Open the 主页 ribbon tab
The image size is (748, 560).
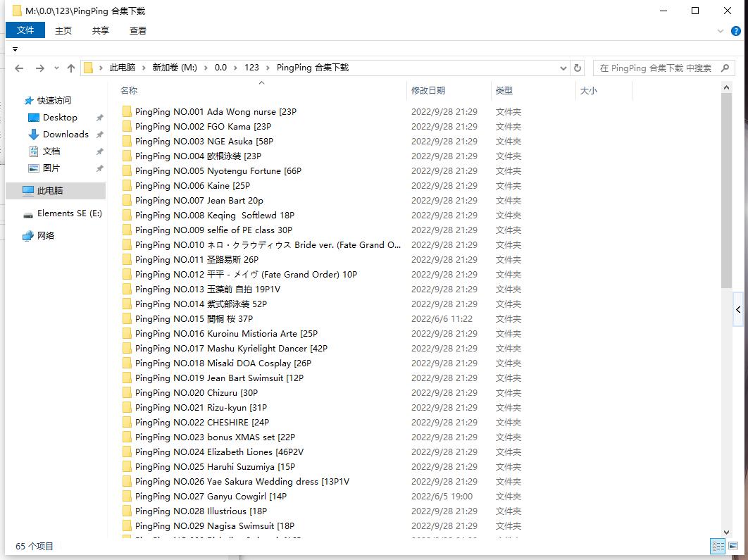click(x=63, y=30)
